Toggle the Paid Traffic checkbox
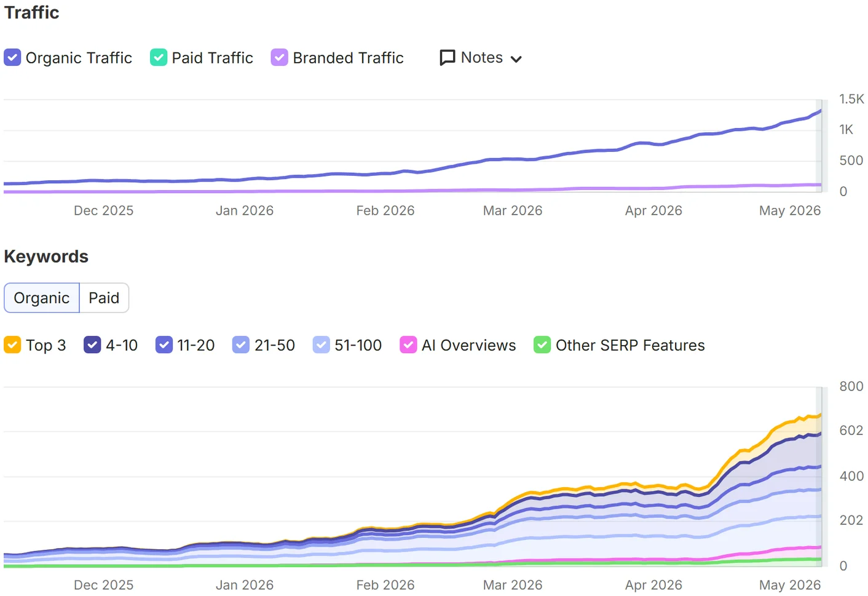This screenshot has width=868, height=596. 159,58
